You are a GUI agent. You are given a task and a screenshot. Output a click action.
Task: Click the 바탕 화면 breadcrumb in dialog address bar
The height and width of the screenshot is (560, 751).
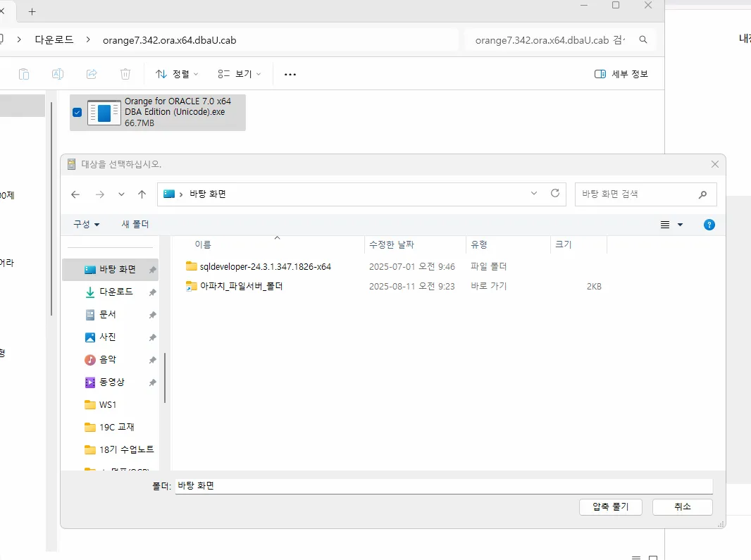[x=207, y=194]
